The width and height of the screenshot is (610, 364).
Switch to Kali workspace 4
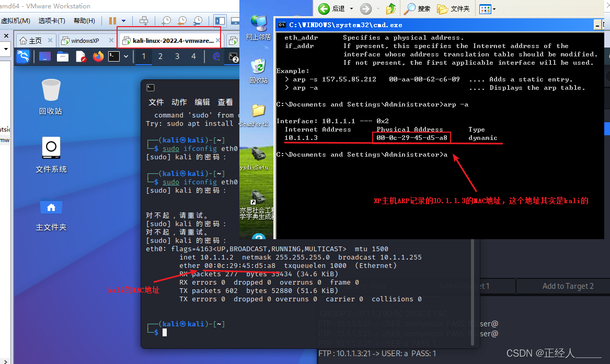pyautogui.click(x=193, y=56)
